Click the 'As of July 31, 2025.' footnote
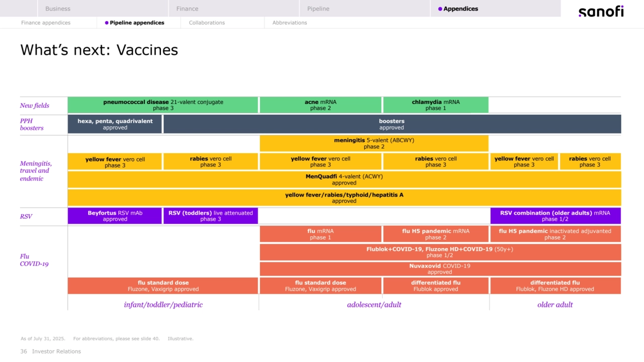Screen dimensions: 644x362 point(43,339)
